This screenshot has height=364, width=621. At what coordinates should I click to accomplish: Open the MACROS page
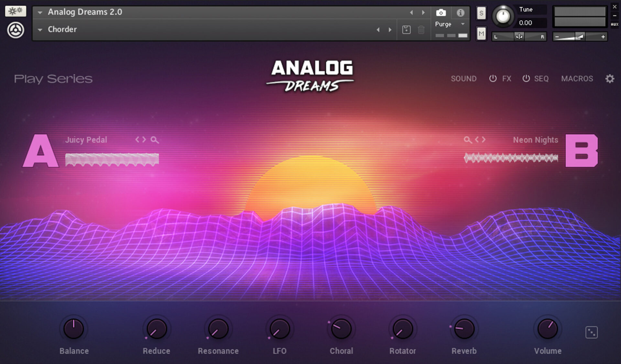(577, 79)
